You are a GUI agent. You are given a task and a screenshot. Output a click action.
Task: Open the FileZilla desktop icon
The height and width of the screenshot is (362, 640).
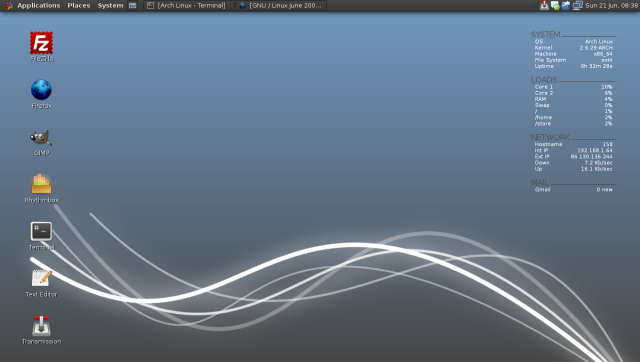[x=41, y=46]
